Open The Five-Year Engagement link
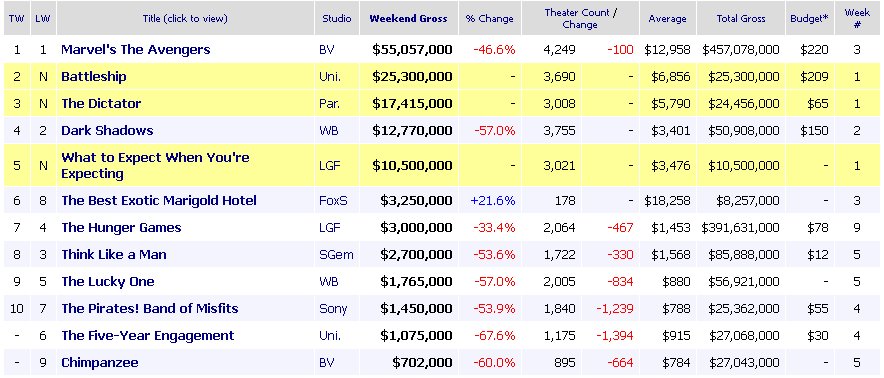 147,336
